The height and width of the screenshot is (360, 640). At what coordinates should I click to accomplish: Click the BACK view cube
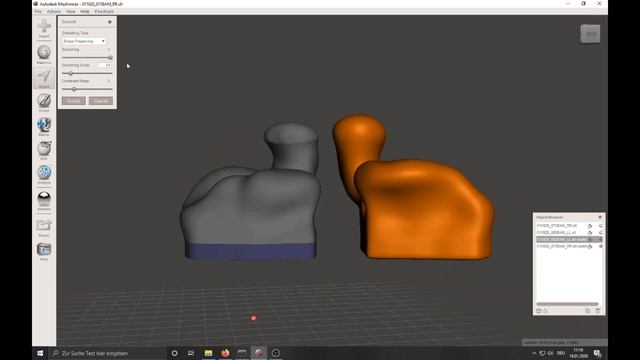click(x=590, y=34)
